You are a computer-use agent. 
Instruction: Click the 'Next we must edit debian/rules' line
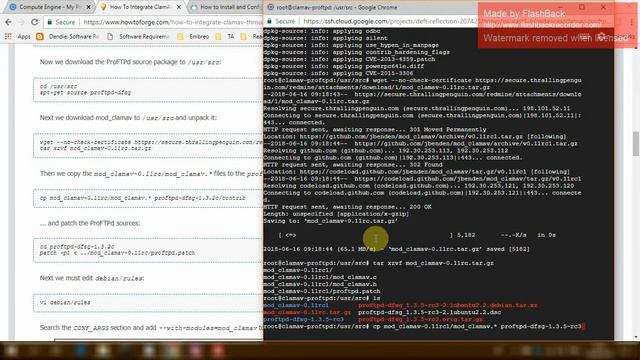pos(92,278)
